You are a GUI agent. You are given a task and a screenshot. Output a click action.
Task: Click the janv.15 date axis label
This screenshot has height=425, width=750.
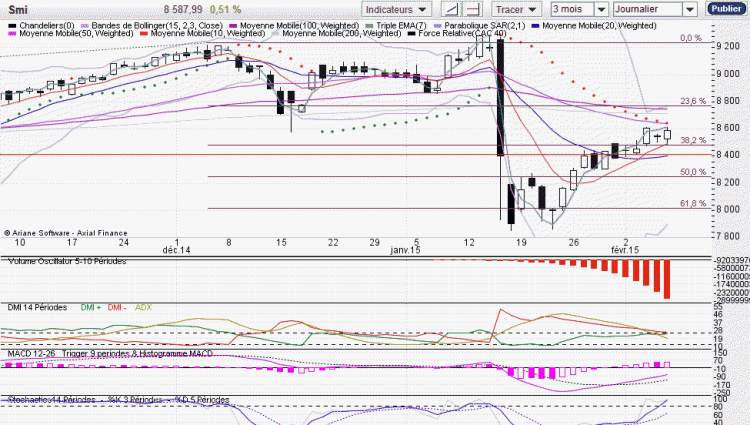tap(405, 250)
